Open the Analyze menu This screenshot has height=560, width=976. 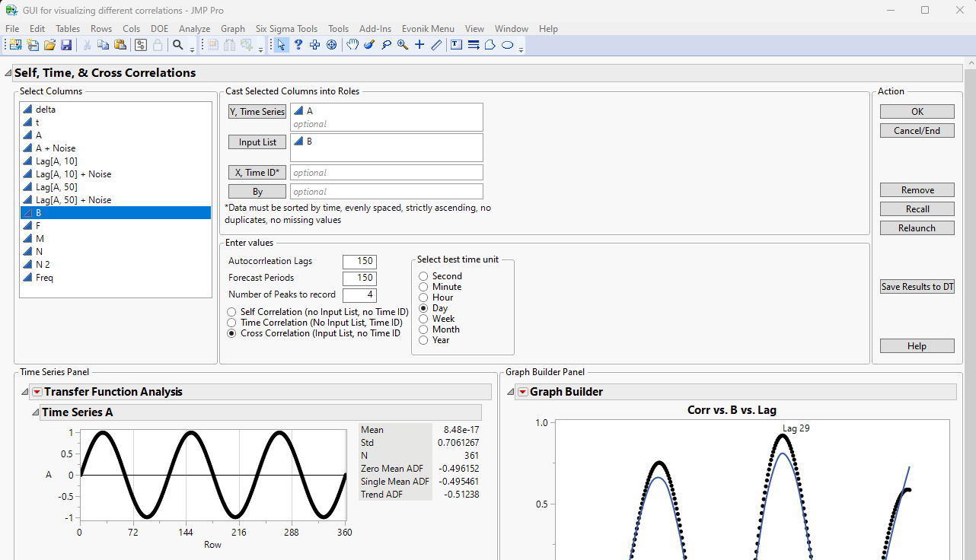point(194,28)
